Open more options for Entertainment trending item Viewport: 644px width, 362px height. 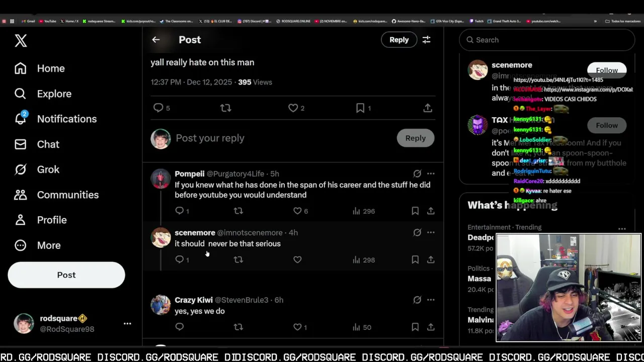(x=622, y=229)
